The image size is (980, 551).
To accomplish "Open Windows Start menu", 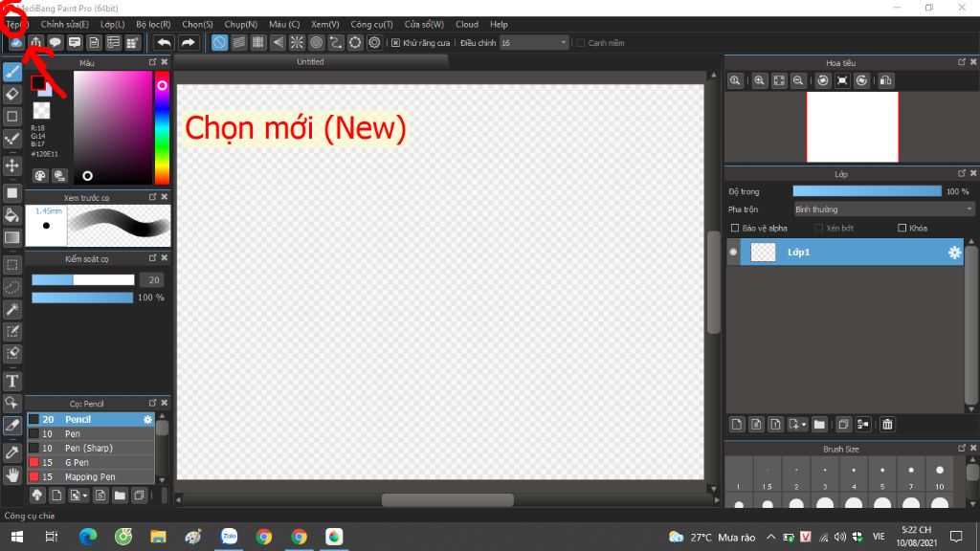I will pyautogui.click(x=17, y=537).
